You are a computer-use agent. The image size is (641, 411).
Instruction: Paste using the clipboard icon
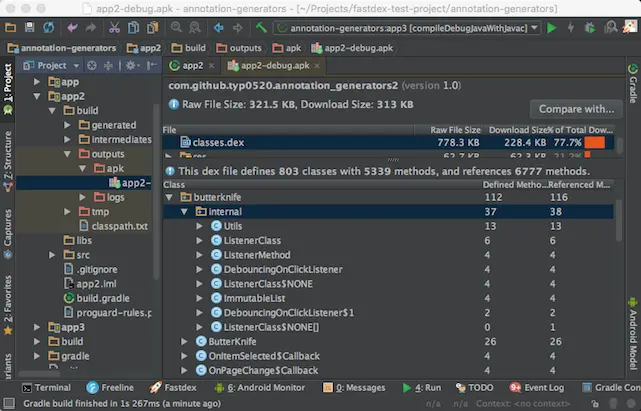(x=152, y=28)
